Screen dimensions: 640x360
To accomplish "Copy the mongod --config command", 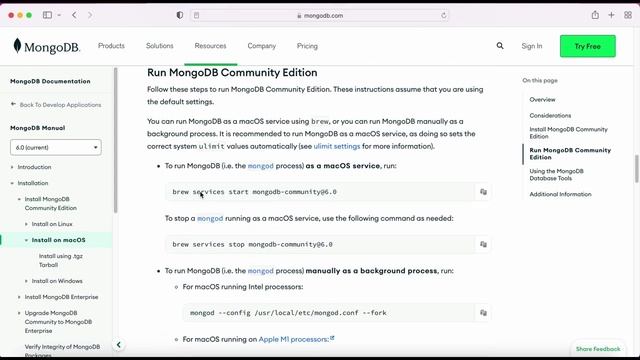I will (483, 313).
